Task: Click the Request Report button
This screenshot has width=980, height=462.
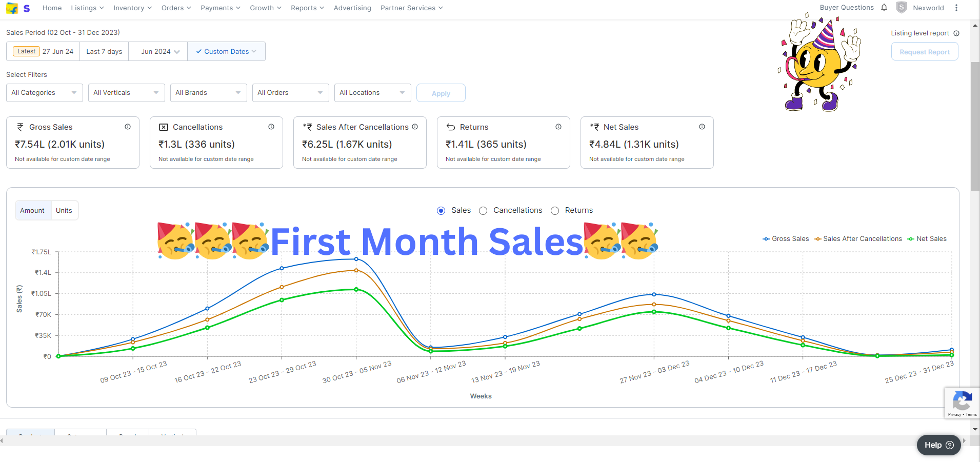Action: click(925, 52)
